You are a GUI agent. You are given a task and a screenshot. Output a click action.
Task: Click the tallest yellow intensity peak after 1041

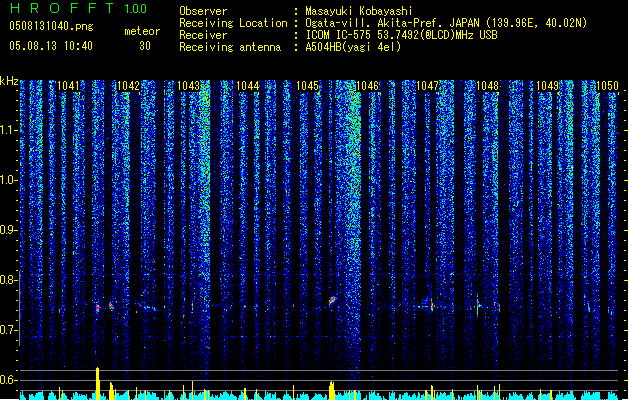(97, 383)
